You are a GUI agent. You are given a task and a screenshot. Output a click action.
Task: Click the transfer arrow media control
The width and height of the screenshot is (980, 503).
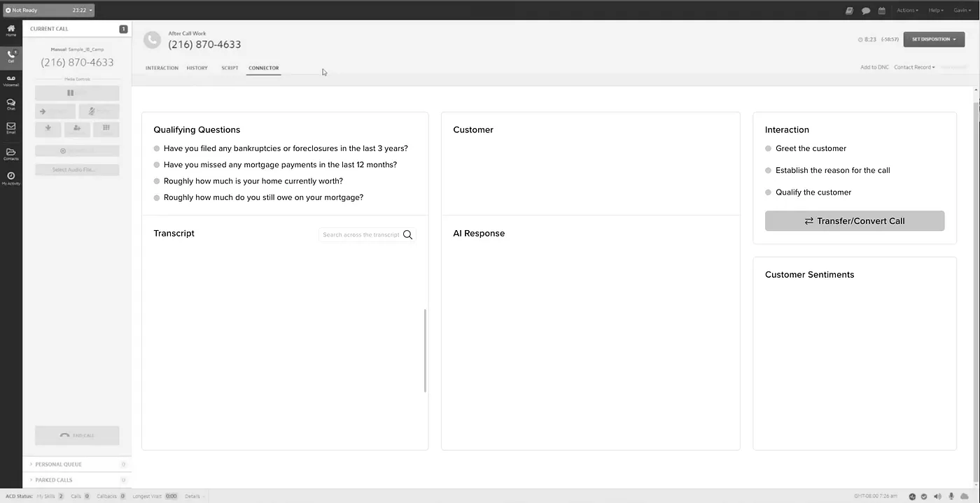click(x=55, y=111)
